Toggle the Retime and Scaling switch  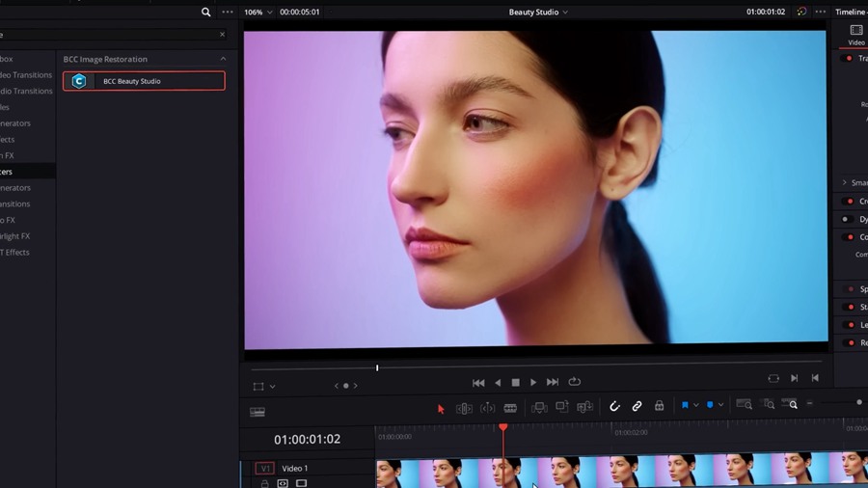[x=849, y=343]
